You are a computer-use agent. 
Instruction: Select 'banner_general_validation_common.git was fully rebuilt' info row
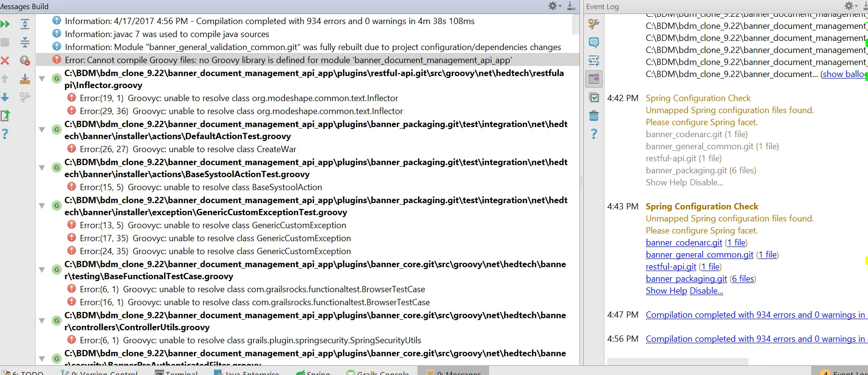[x=313, y=47]
